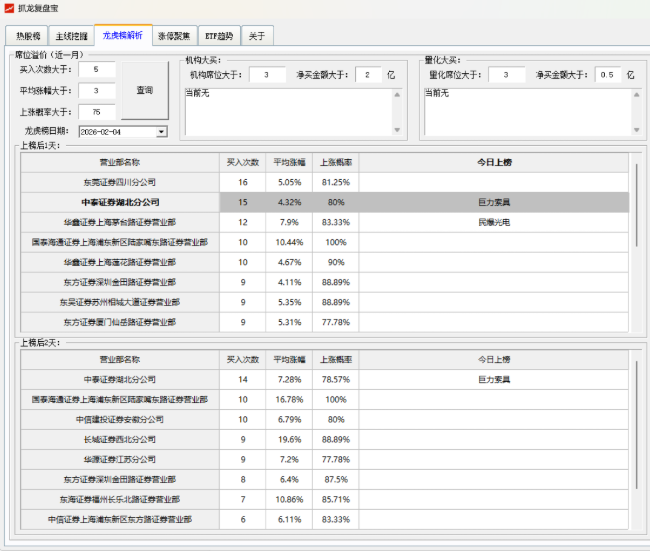Select row 东吴证券苏州相城大道证券营业部
Viewport: 650px width, 551px height.
(120, 302)
